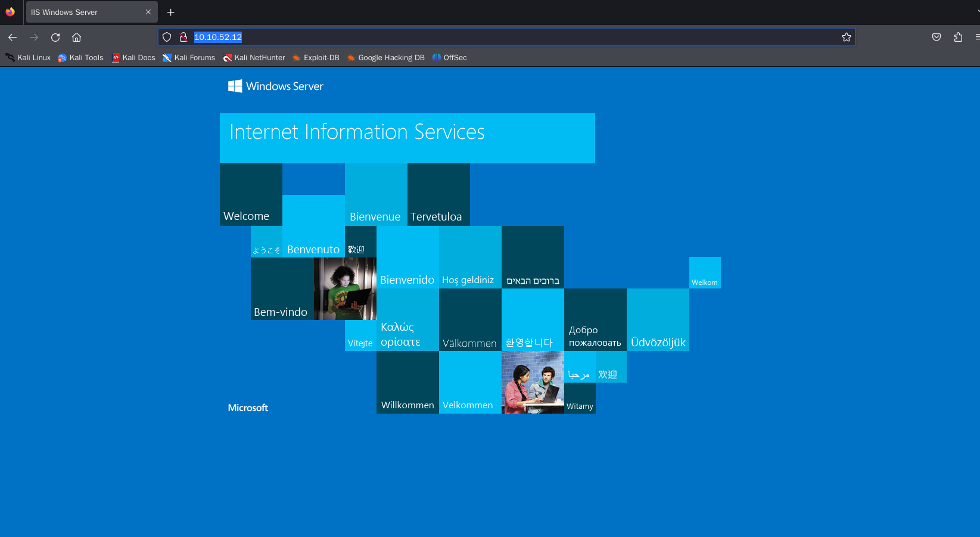Click the Japanese ようこそ tile
This screenshot has height=537, width=980.
pyautogui.click(x=266, y=242)
